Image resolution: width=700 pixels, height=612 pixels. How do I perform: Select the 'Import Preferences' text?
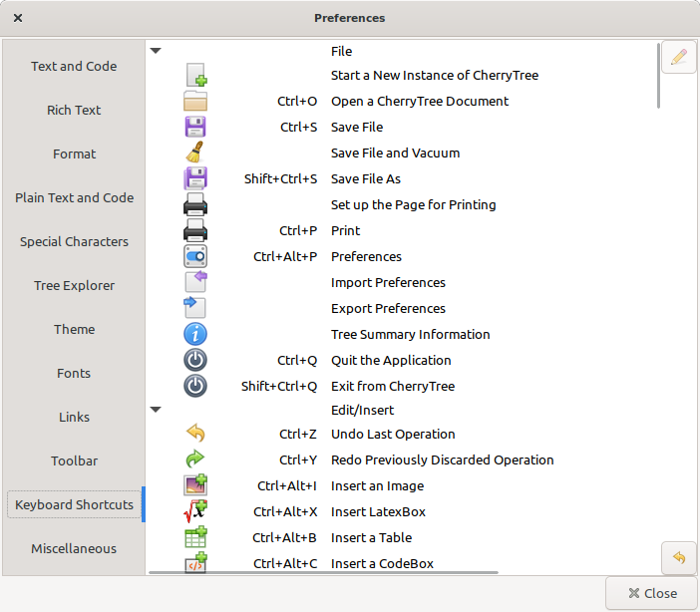click(388, 282)
